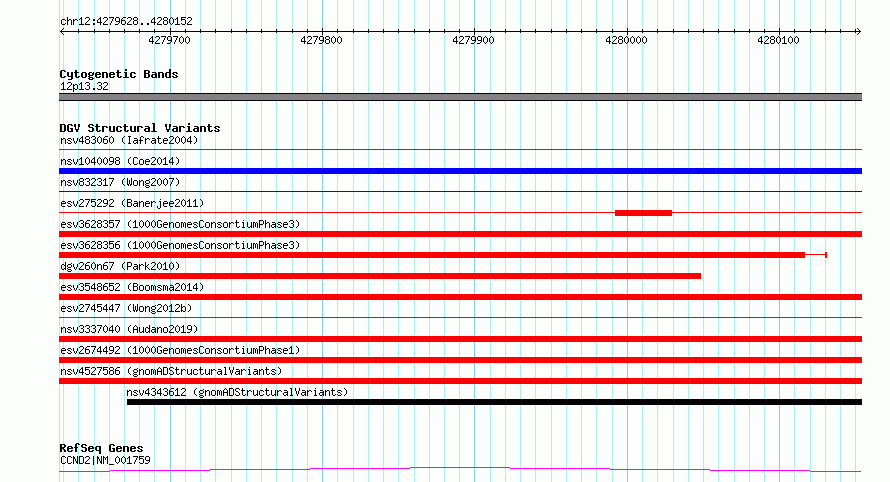This screenshot has height=482, width=890.
Task: Open the RefSeq Genes track heading
Action: 101,449
